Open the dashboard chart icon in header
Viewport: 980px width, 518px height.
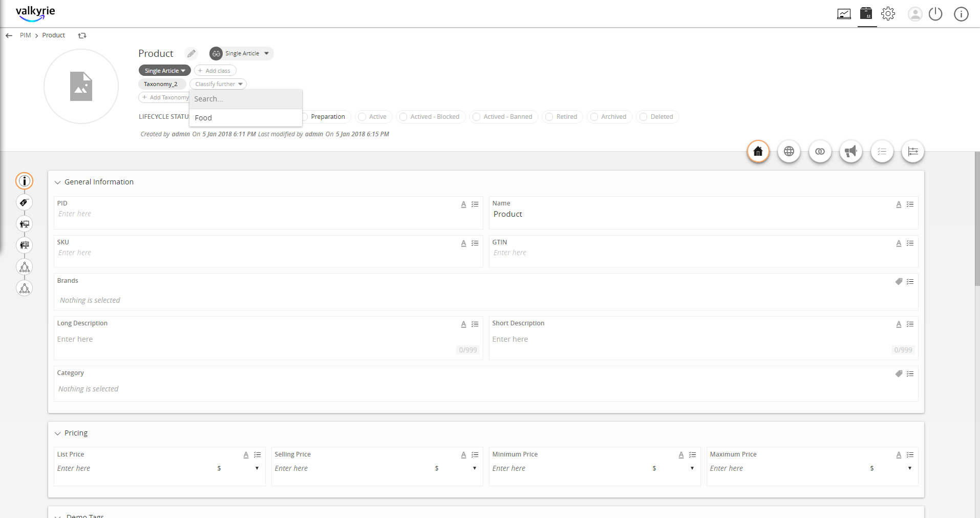point(844,14)
